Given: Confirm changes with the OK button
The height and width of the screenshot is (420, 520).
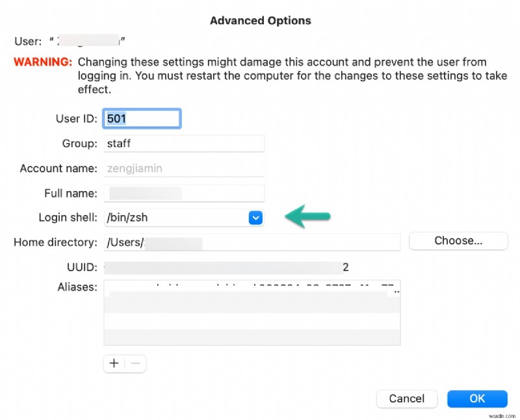Looking at the screenshot, I should coord(477,399).
